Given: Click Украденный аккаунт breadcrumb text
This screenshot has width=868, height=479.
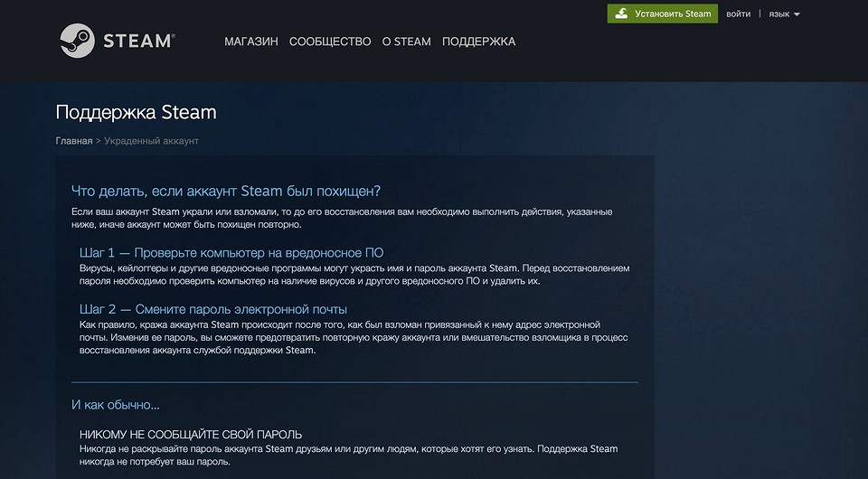Looking at the screenshot, I should pos(151,141).
